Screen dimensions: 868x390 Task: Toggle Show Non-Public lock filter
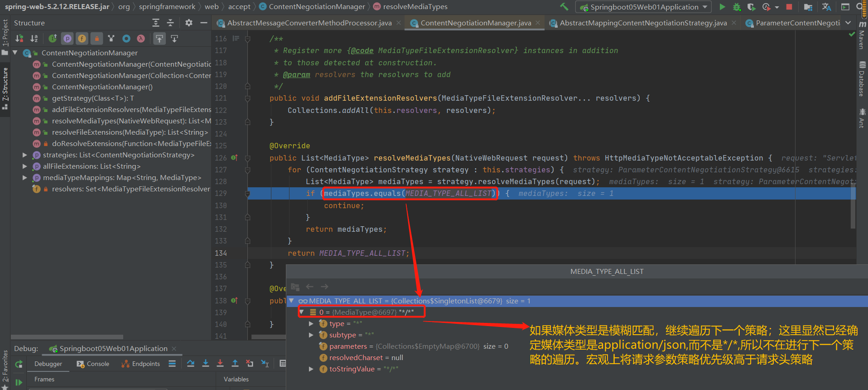(x=96, y=39)
